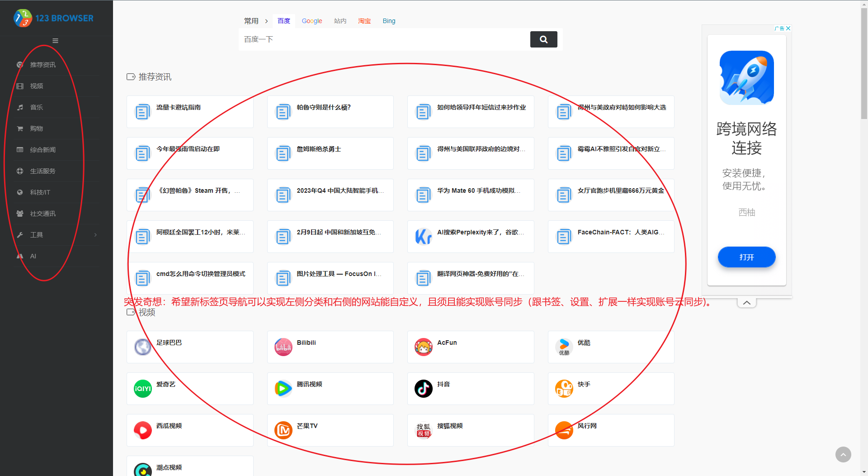
Task: Click the page vertical scrollbar thumb
Action: 864,63
